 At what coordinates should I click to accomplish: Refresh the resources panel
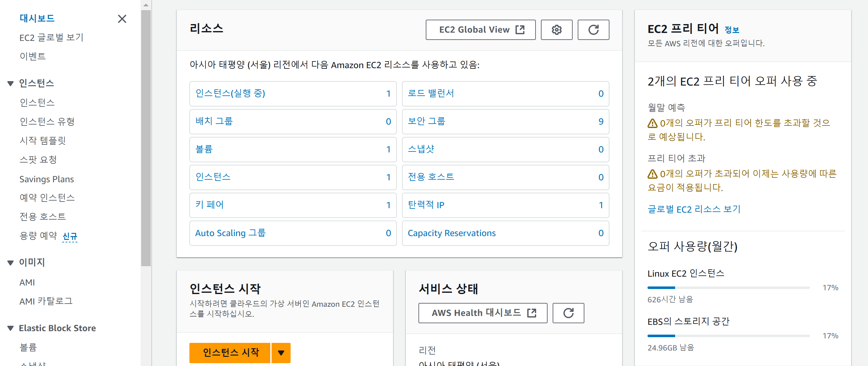coord(593,30)
